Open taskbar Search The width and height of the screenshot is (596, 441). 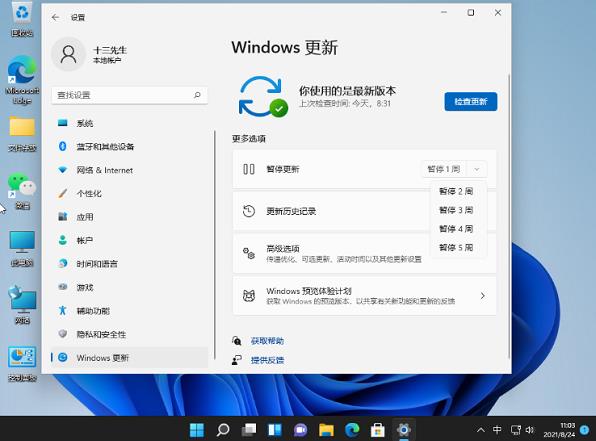223,430
